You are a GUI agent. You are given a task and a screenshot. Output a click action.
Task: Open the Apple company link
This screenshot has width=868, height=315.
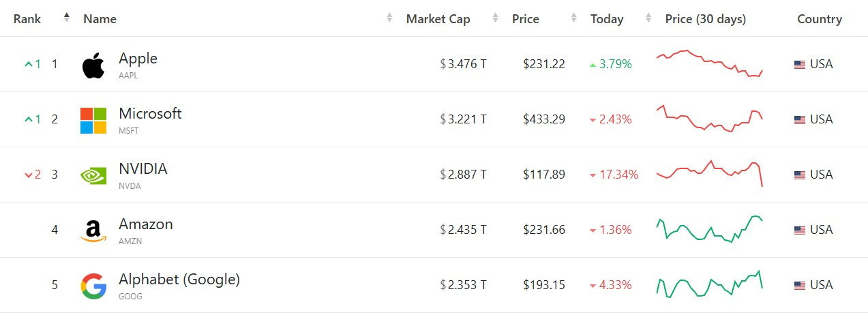tap(138, 59)
